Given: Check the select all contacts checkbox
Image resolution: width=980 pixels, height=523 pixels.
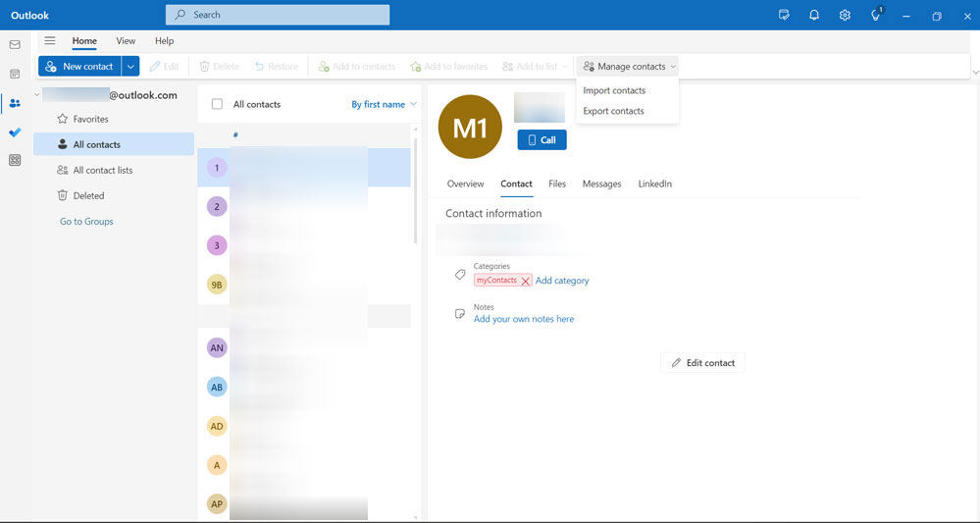Looking at the screenshot, I should [x=216, y=104].
